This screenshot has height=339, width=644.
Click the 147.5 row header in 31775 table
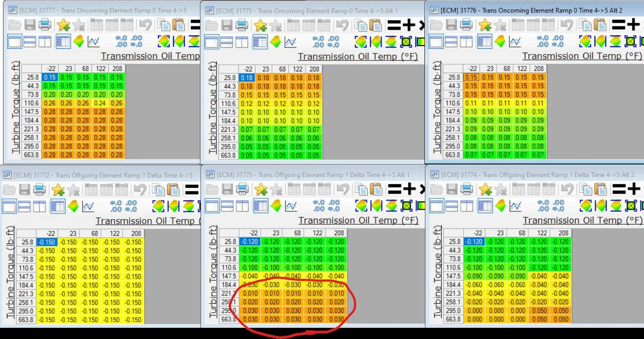coord(229,112)
